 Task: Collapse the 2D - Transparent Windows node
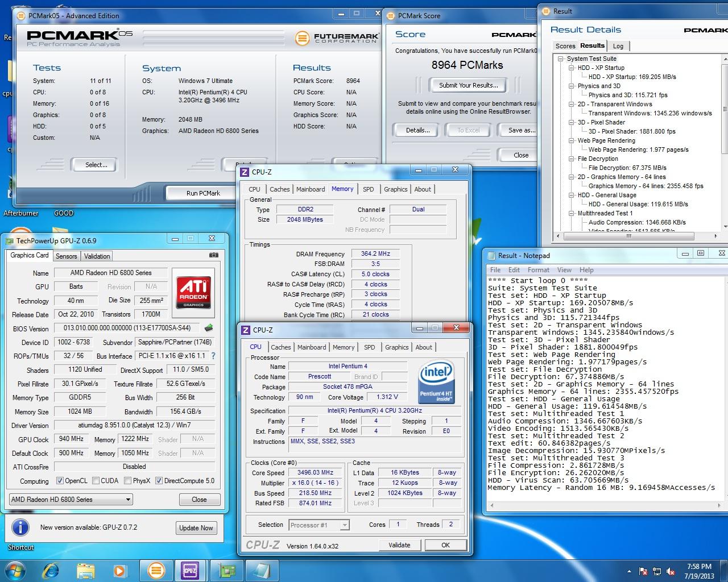(572, 104)
